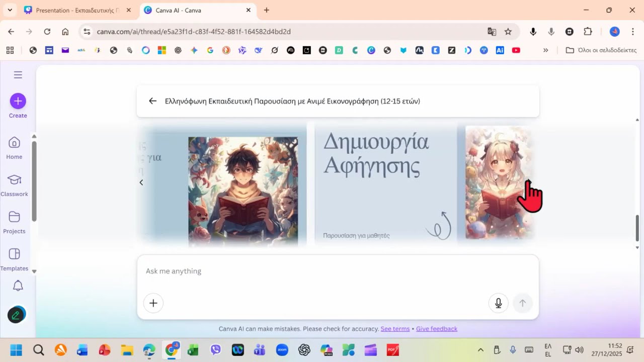The height and width of the screenshot is (362, 644).
Task: Start voice input with microphone button
Action: (498, 303)
